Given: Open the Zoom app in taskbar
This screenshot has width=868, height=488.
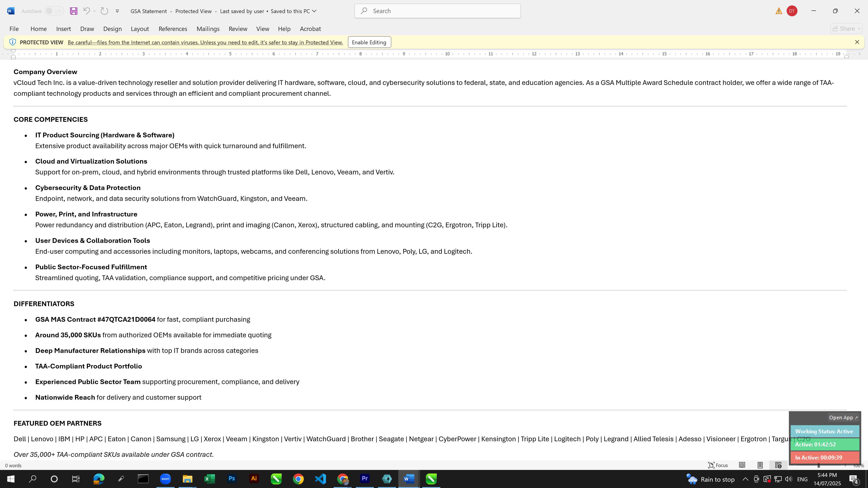Looking at the screenshot, I should tap(165, 479).
